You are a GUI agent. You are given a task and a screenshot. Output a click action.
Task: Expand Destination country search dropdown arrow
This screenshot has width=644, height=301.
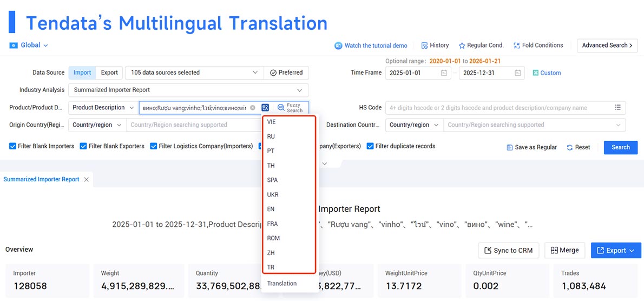[618, 125]
